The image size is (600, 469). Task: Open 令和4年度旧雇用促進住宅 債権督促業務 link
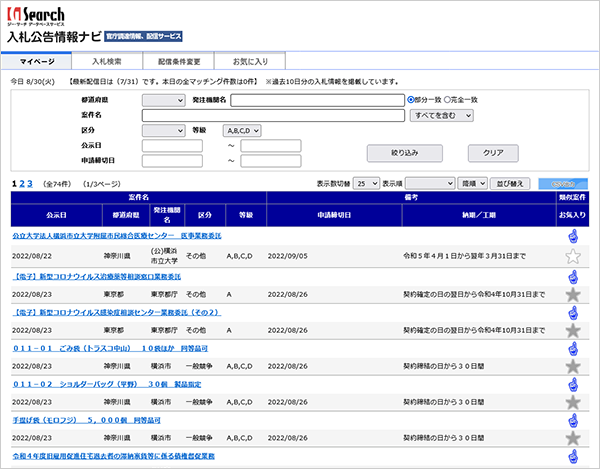114,456
